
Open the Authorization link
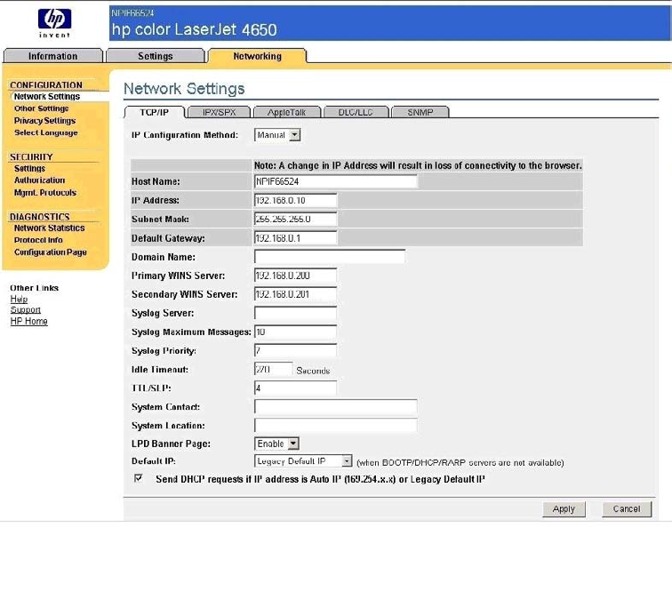coord(39,180)
